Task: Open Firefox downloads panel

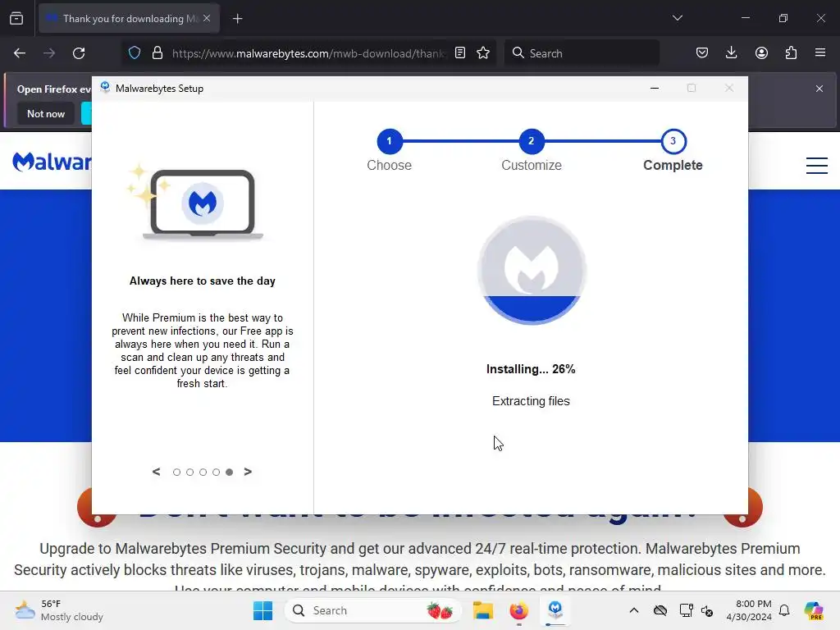Action: coord(731,52)
